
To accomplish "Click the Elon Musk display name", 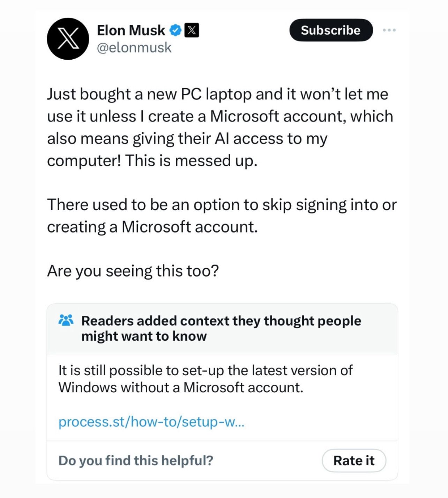I will point(130,30).
